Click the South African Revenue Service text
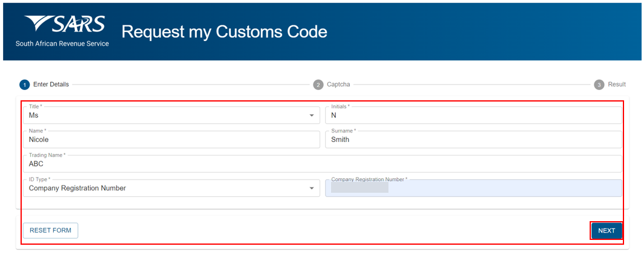This screenshot has height=255, width=644. tap(62, 44)
